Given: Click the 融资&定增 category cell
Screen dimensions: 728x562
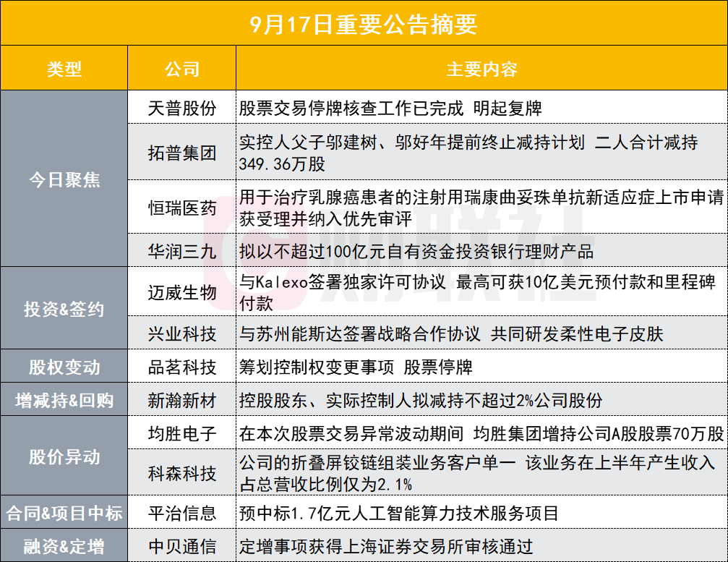Looking at the screenshot, I should pyautogui.click(x=64, y=546).
